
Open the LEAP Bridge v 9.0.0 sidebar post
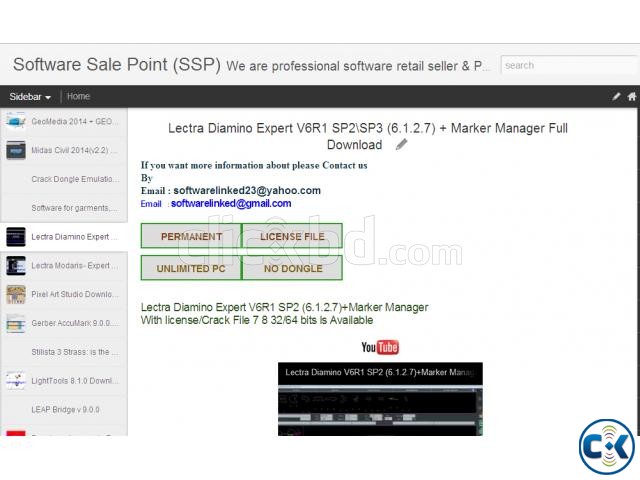point(64,409)
